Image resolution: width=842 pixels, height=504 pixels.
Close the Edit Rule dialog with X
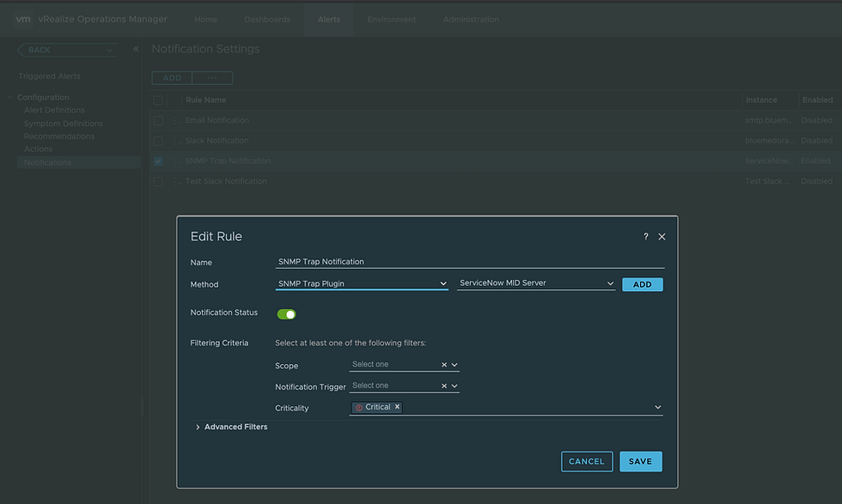pyautogui.click(x=662, y=237)
